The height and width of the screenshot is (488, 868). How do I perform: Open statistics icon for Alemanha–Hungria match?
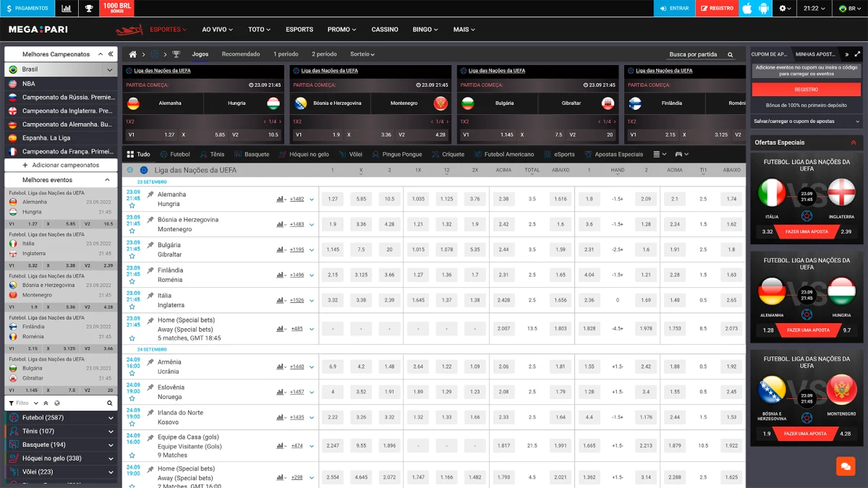281,199
